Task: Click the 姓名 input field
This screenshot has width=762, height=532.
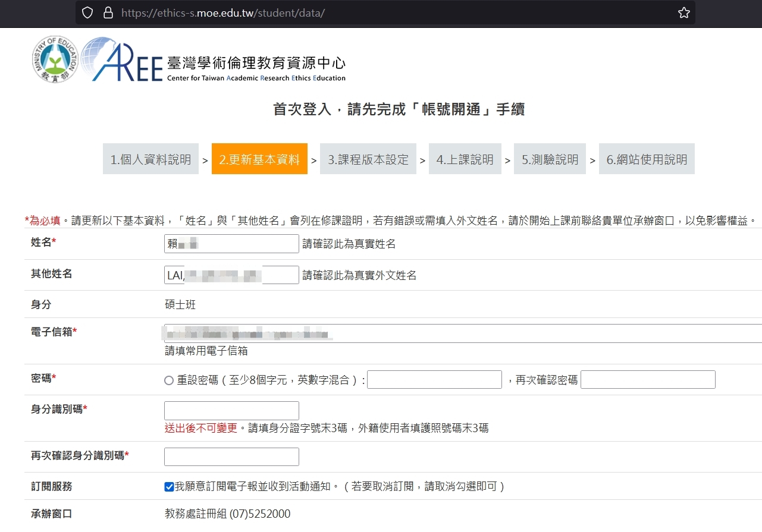Action: point(231,244)
